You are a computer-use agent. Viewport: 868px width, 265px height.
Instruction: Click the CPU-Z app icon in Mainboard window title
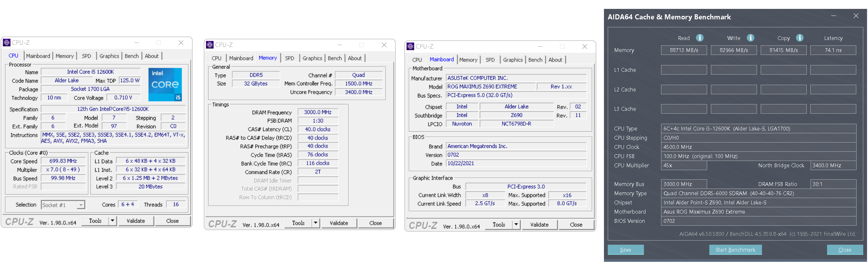tap(410, 46)
